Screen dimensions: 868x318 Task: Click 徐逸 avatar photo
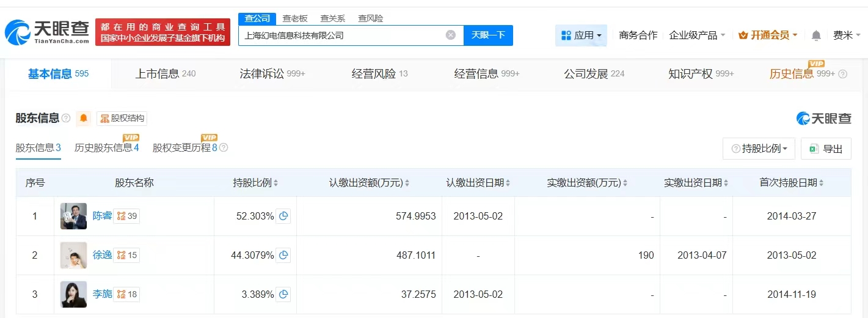(x=73, y=255)
